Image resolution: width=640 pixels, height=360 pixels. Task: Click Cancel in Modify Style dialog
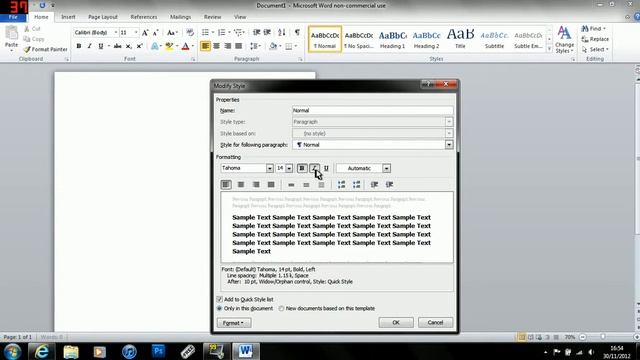[435, 322]
